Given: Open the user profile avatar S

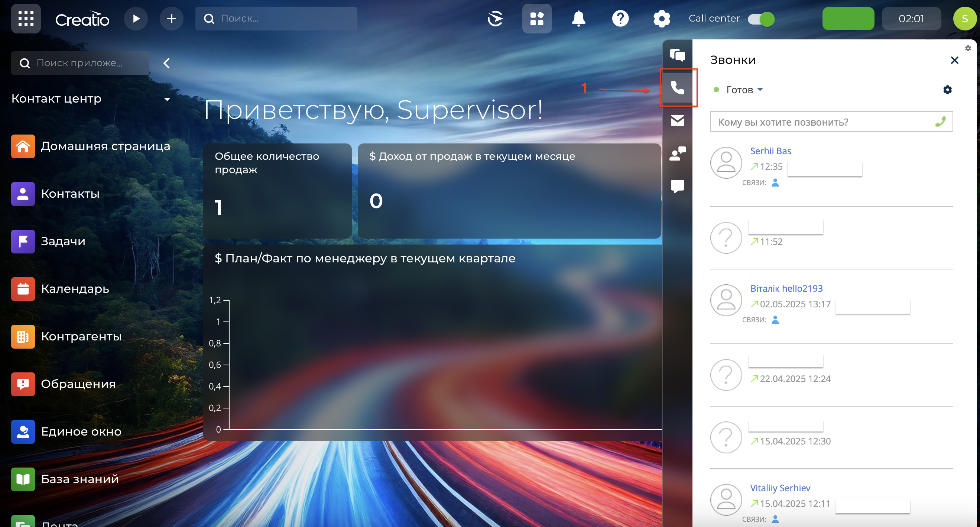Looking at the screenshot, I should pos(965,18).
